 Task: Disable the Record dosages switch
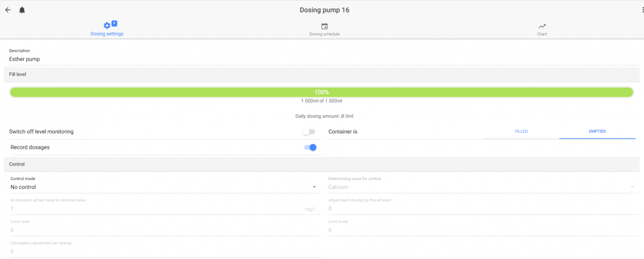[310, 147]
